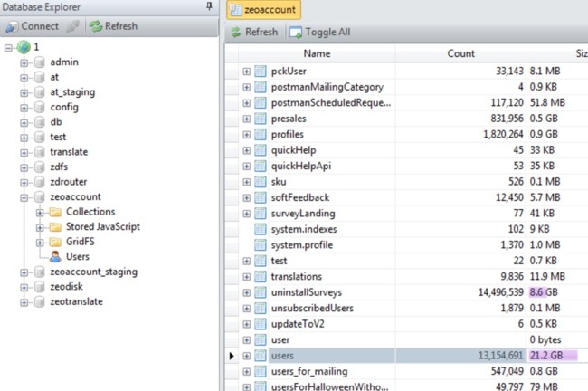The image size is (588, 391).
Task: Click the disconnect plug icon beside Connect
Action: (72, 26)
